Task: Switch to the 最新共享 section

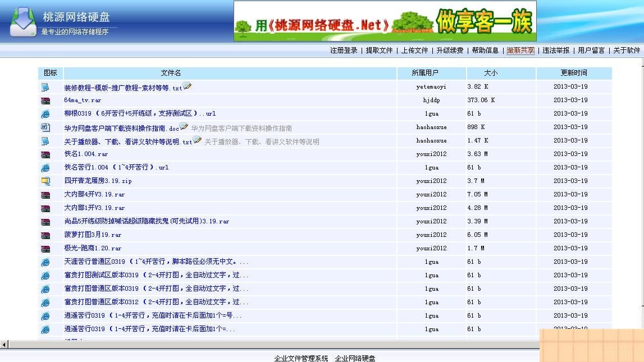Action: pos(519,50)
